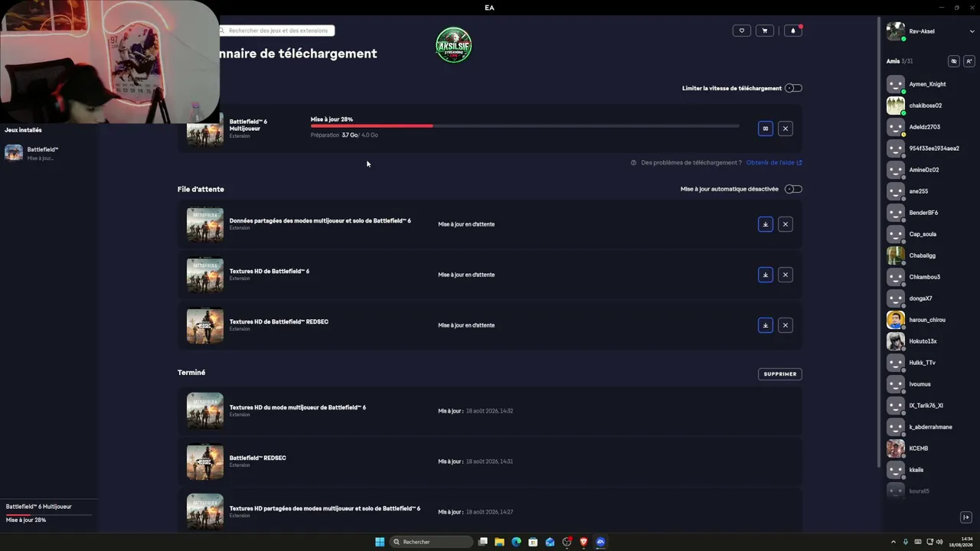Viewport: 980px width, 551px height.
Task: Open friend AmineDz02
Action: click(x=924, y=170)
